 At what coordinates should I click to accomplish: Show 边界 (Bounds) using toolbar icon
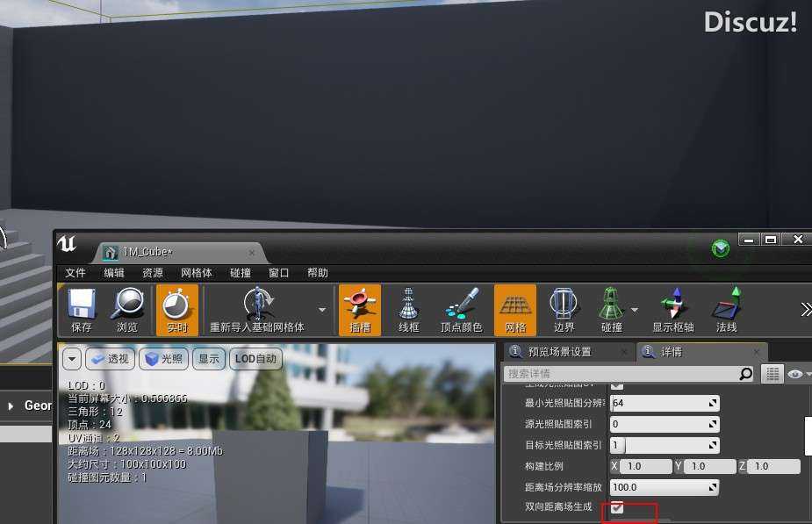564,305
